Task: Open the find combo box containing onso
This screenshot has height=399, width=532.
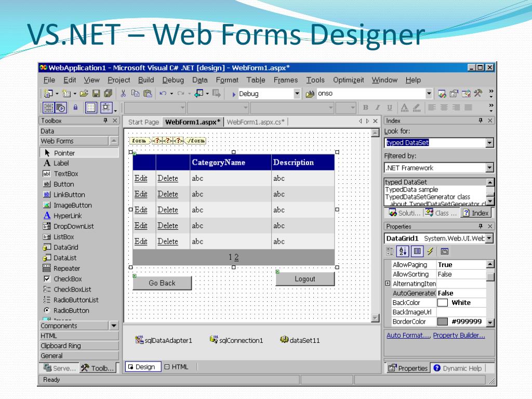Action: (x=429, y=94)
